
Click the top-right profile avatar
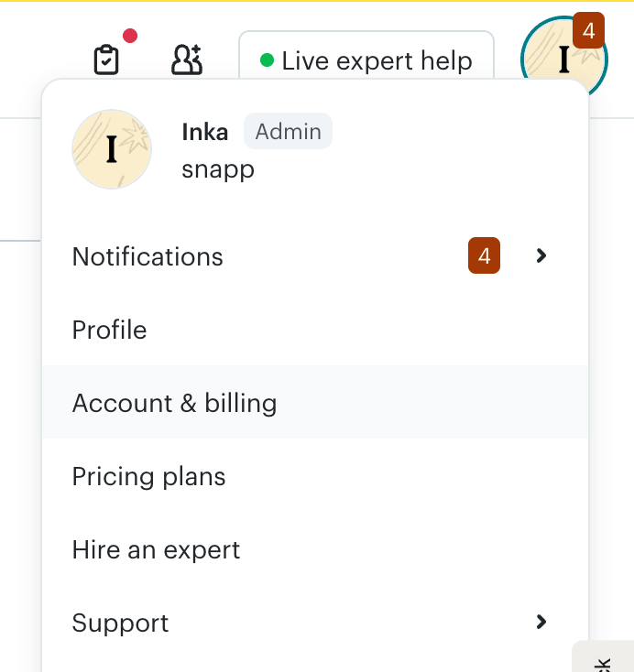pyautogui.click(x=563, y=59)
